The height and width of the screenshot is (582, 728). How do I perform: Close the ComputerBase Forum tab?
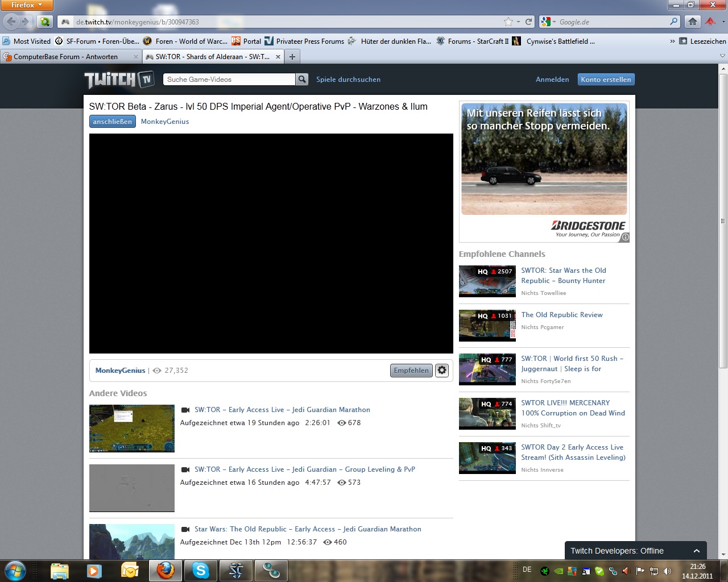click(x=136, y=57)
